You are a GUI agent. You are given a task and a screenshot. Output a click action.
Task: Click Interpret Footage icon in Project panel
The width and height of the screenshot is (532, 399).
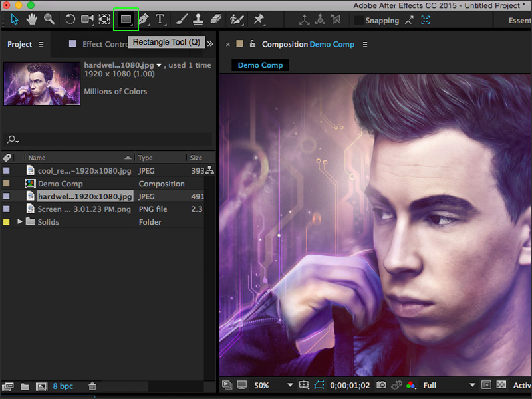pyautogui.click(x=8, y=386)
